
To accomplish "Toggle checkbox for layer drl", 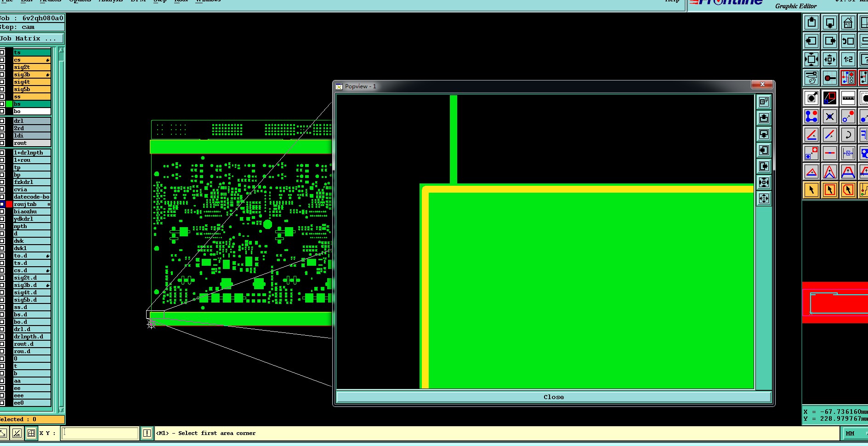I will [x=2, y=121].
